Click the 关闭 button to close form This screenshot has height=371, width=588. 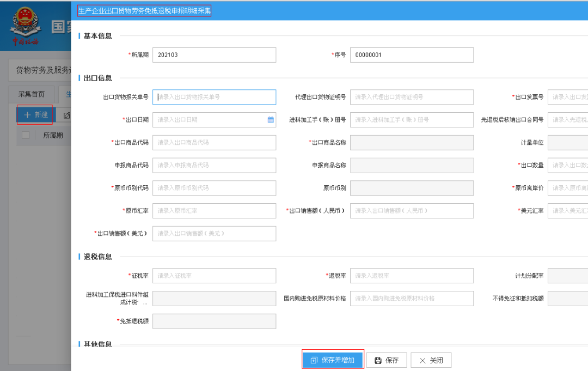[431, 360]
